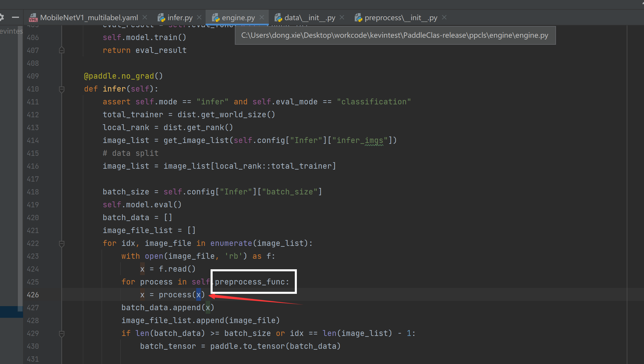
Task: Click the Python icon on preprocess\__init__.py tab
Action: [x=358, y=18]
